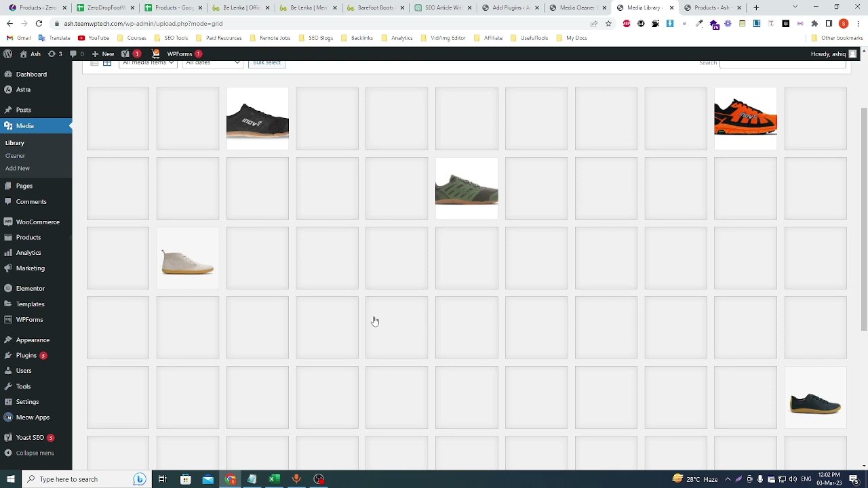Open Microsoft Store from taskbar
The width and height of the screenshot is (868, 488).
click(x=185, y=479)
